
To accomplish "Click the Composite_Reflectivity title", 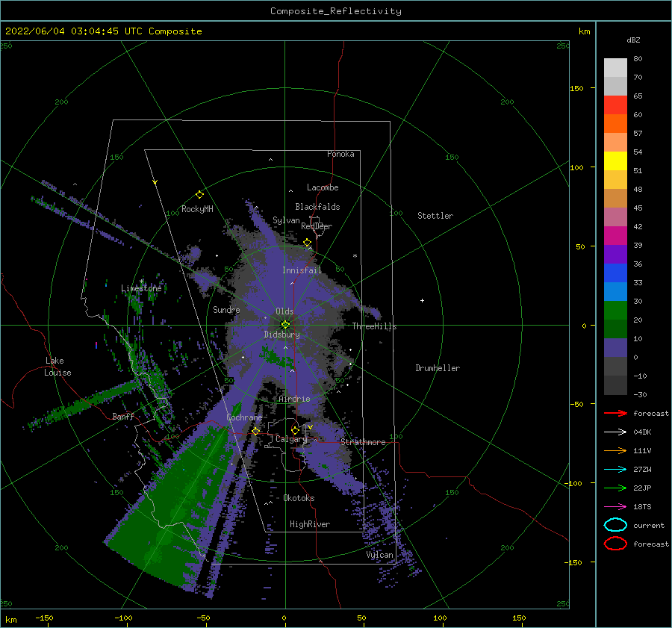I will click(x=336, y=11).
